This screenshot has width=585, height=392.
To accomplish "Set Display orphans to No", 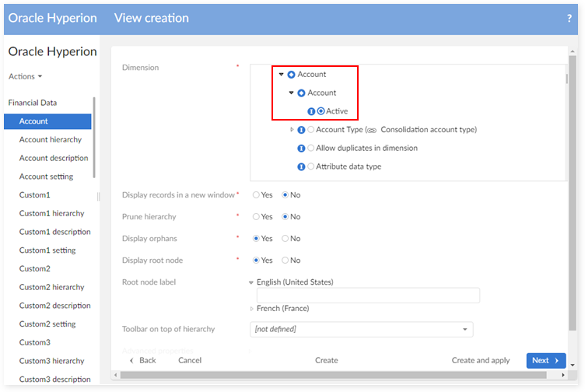I will point(285,239).
